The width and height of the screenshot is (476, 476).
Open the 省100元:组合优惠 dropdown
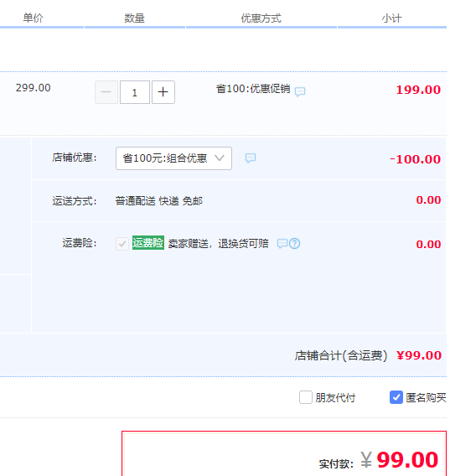click(x=173, y=158)
